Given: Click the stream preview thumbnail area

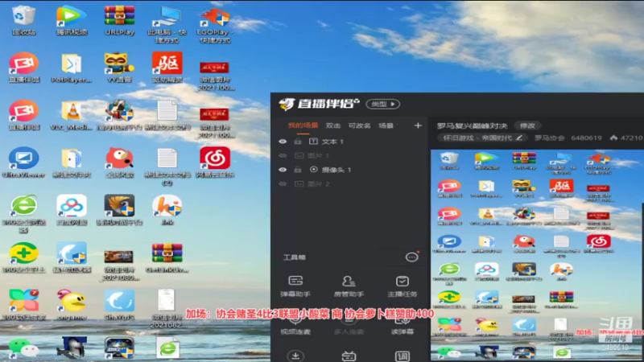Looking at the screenshot, I should tap(537, 255).
